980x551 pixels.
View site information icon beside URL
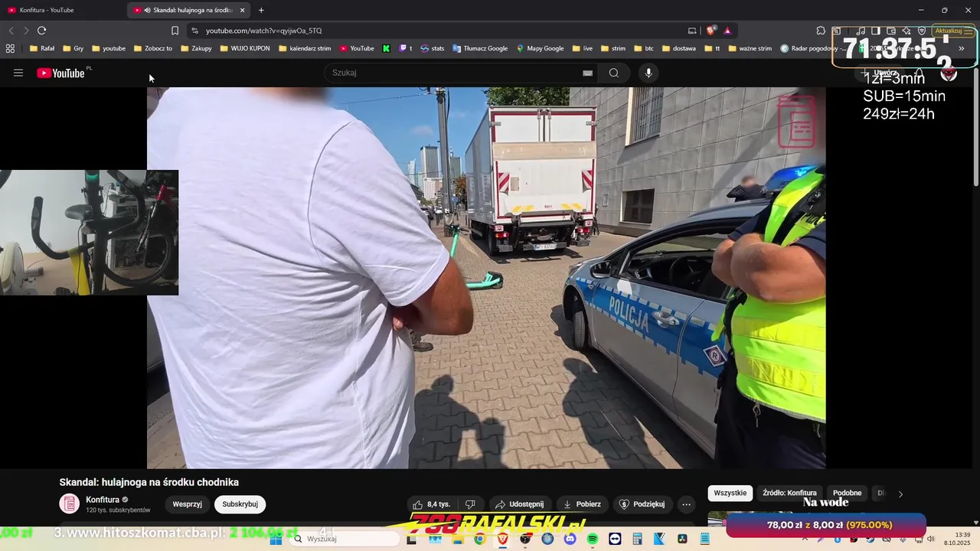point(194,31)
